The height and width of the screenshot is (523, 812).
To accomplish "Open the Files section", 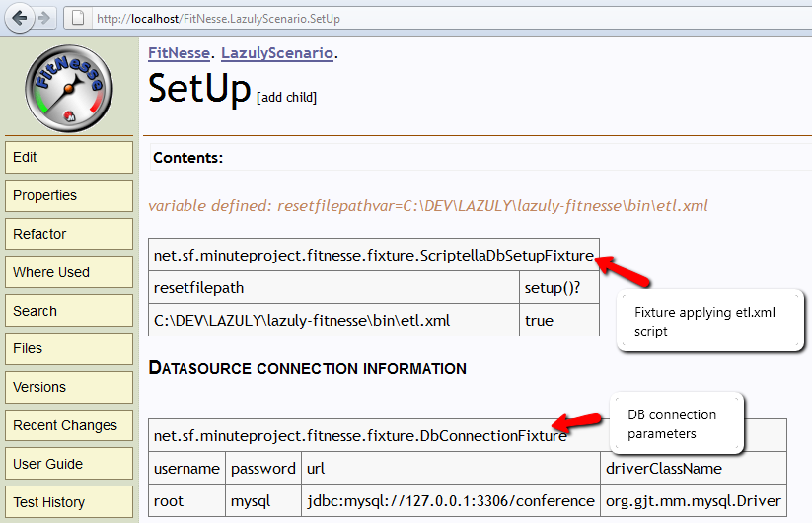I will pos(69,348).
